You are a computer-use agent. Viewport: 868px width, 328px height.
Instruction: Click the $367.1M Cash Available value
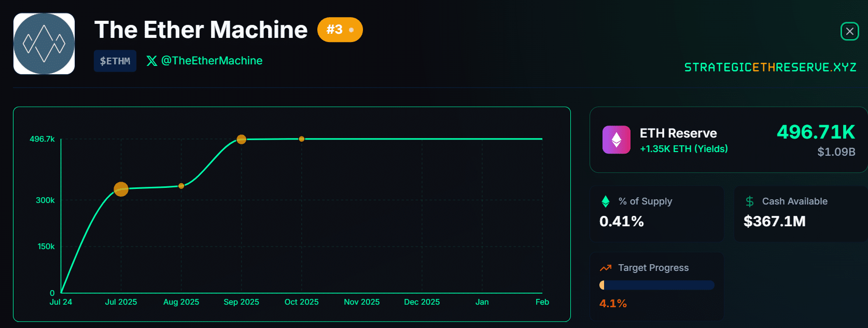pyautogui.click(x=774, y=222)
